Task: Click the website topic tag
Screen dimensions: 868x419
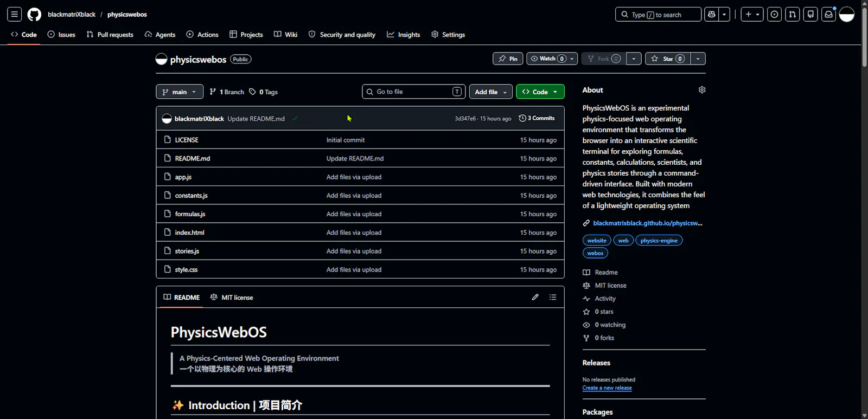Action: pyautogui.click(x=597, y=241)
